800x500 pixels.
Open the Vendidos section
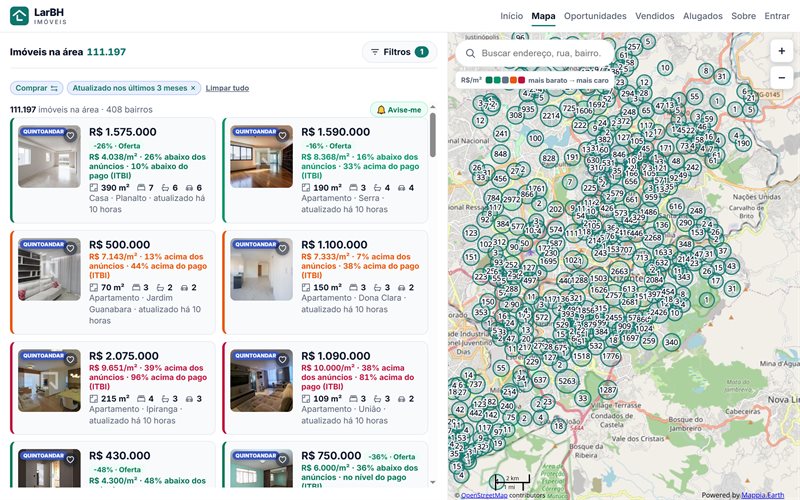click(x=655, y=16)
